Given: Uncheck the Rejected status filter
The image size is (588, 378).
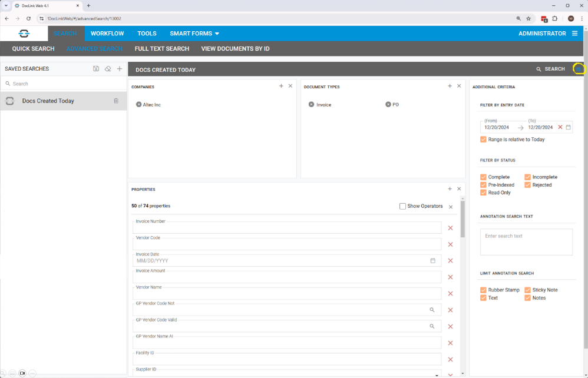Looking at the screenshot, I should 528,185.
